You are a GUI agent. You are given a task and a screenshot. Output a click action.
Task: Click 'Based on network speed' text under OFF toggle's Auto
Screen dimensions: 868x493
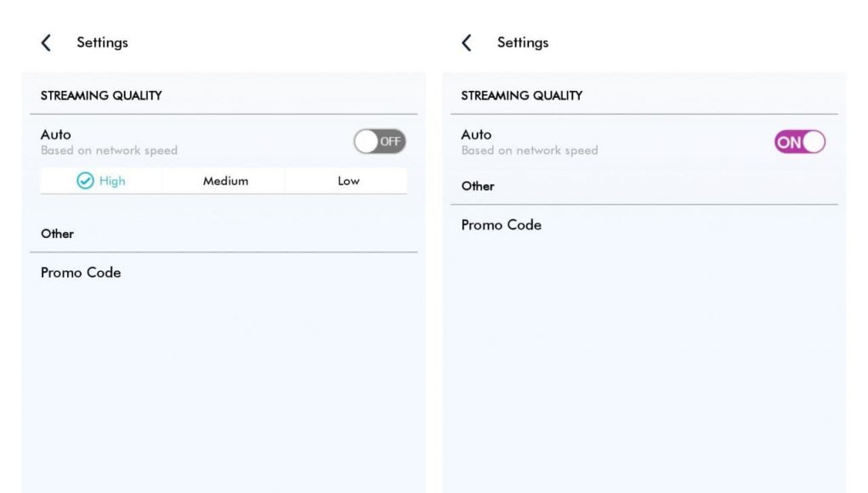click(109, 150)
